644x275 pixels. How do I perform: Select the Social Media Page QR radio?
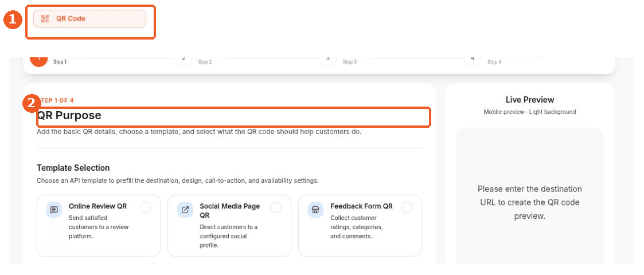(x=276, y=208)
